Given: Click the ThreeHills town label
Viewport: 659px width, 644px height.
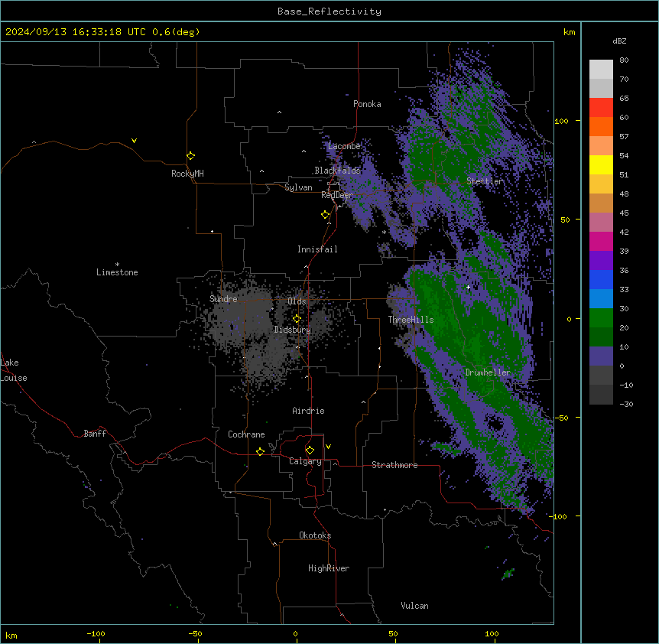Looking at the screenshot, I should point(411,320).
